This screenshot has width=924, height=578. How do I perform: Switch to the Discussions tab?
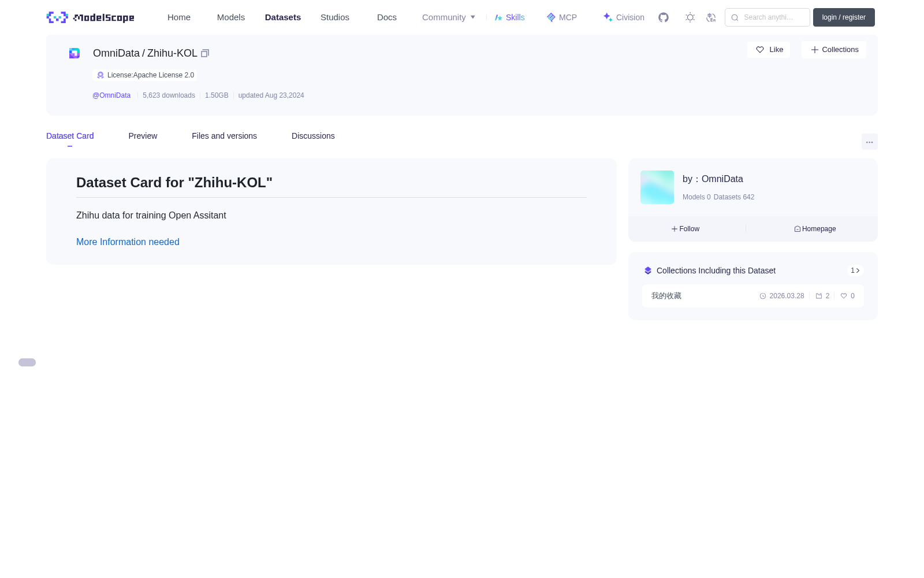pyautogui.click(x=313, y=136)
